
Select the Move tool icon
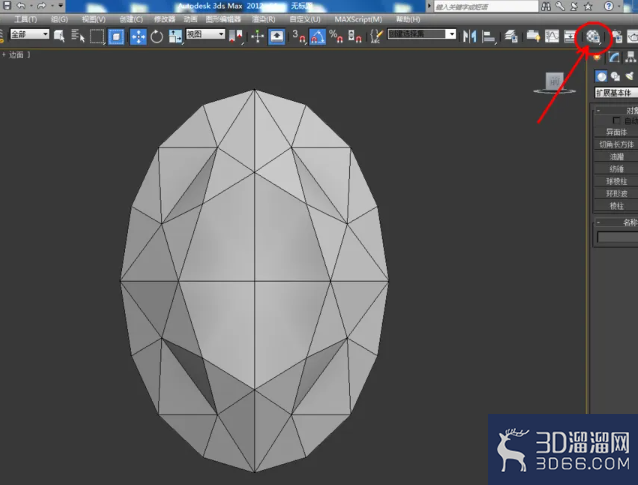(138, 37)
